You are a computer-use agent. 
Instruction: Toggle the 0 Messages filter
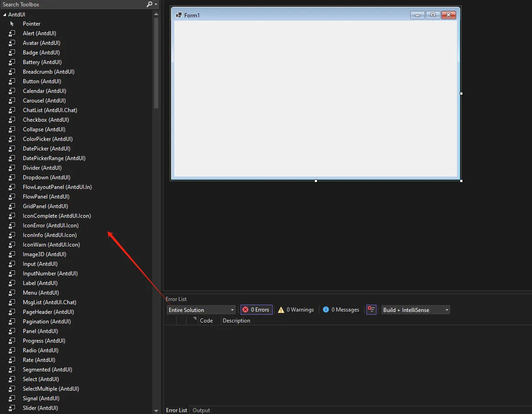click(341, 310)
